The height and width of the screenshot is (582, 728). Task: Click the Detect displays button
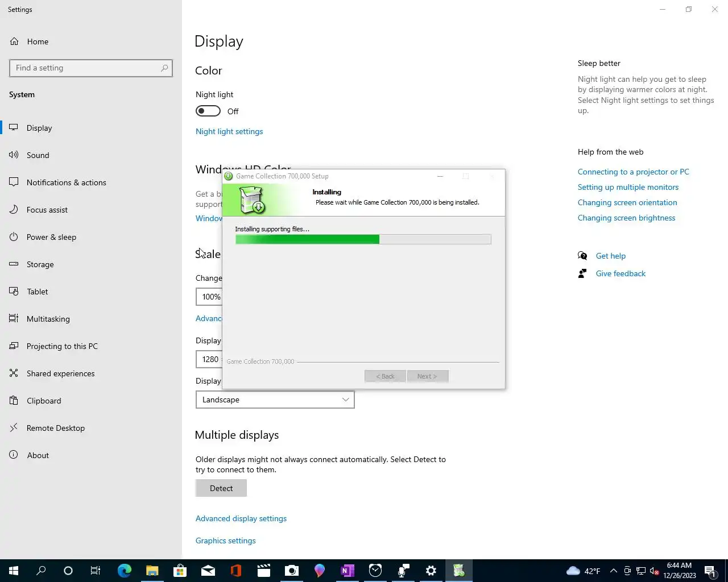pos(221,488)
